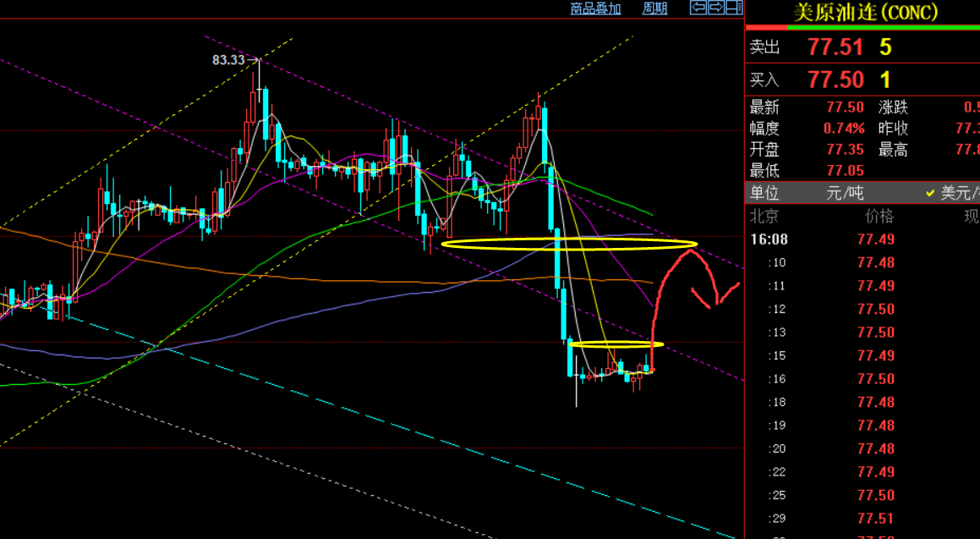The image size is (980, 539).
Task: Select the 元/吨 unit option
Action: pyautogui.click(x=845, y=193)
